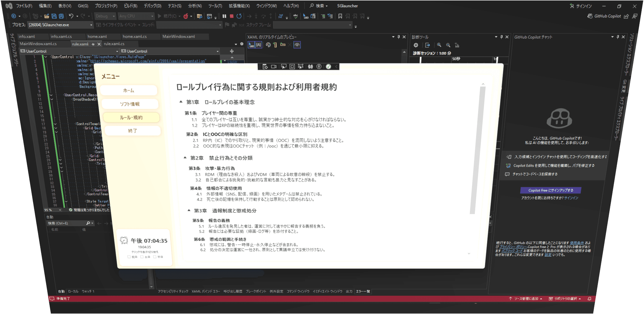Stop debugging with the red square icon

(x=232, y=16)
